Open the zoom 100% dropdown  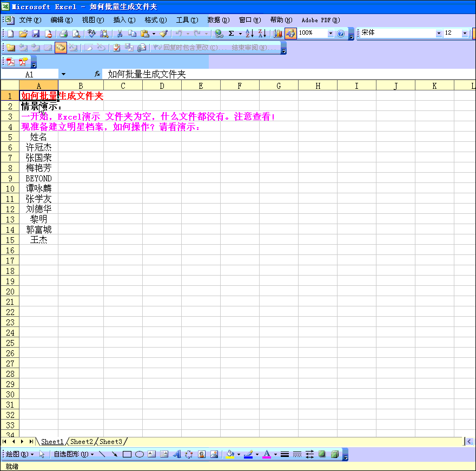(330, 34)
